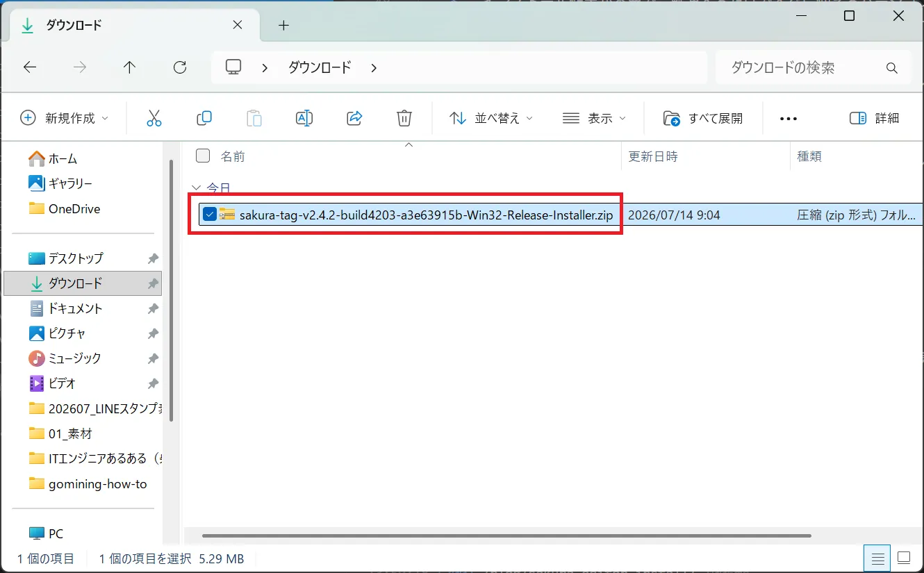Click the すべて展開 extract all button
Viewport: 924px width, 573px height.
pos(703,119)
